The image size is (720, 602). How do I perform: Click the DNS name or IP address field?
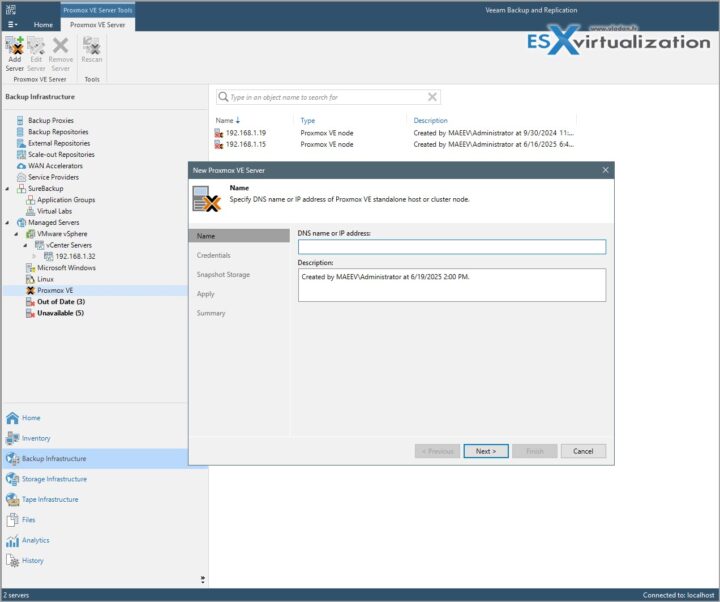(451, 247)
